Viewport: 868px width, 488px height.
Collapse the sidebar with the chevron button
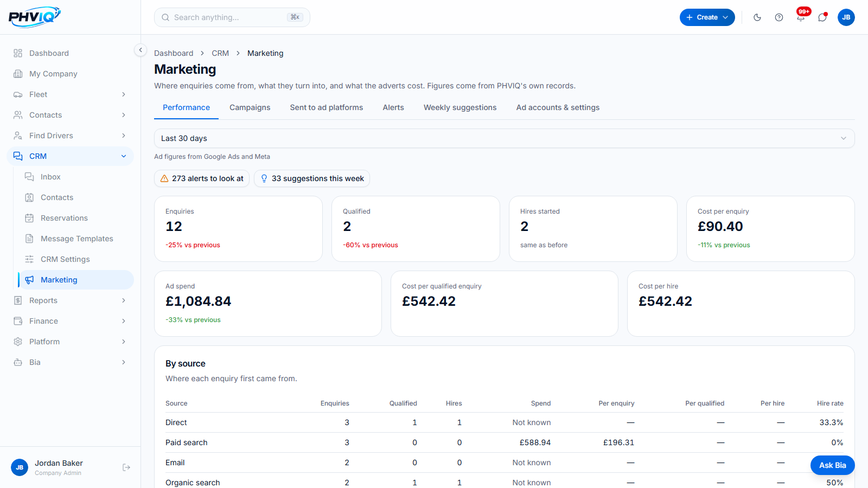[x=141, y=50]
